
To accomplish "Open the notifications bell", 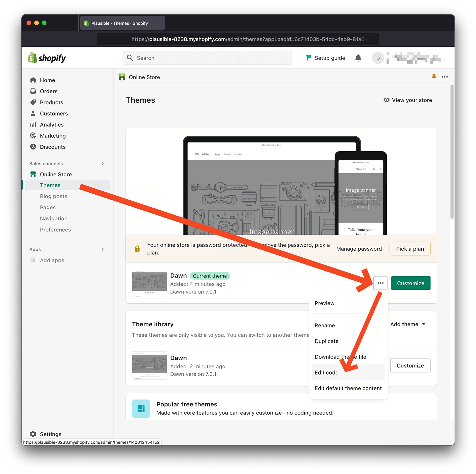I will click(x=358, y=58).
